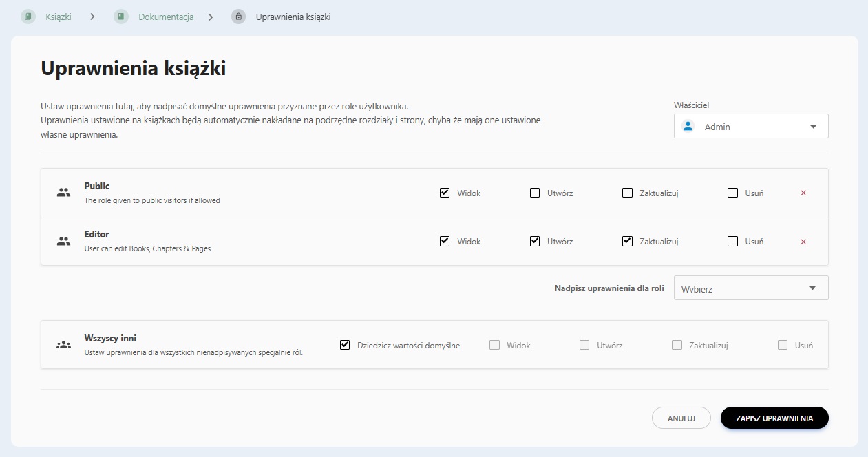Viewport: 868px width, 457px height.
Task: Click the Editor role group icon
Action: [x=63, y=241]
